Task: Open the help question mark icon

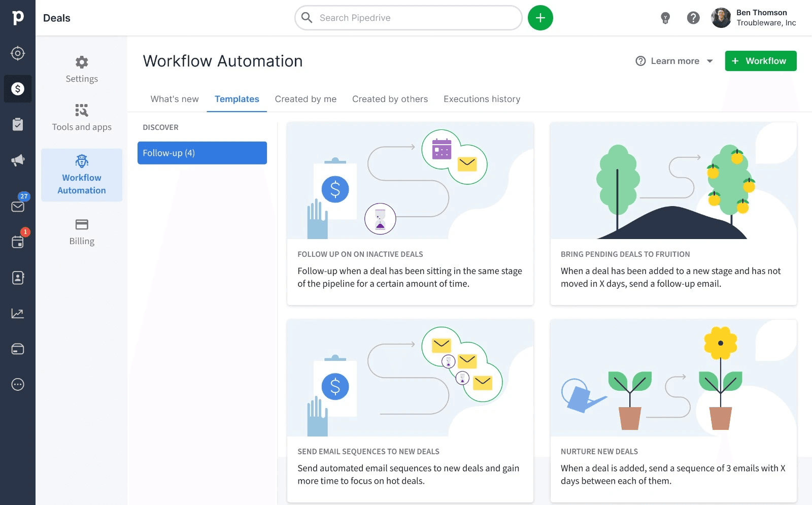Action: 693,18
